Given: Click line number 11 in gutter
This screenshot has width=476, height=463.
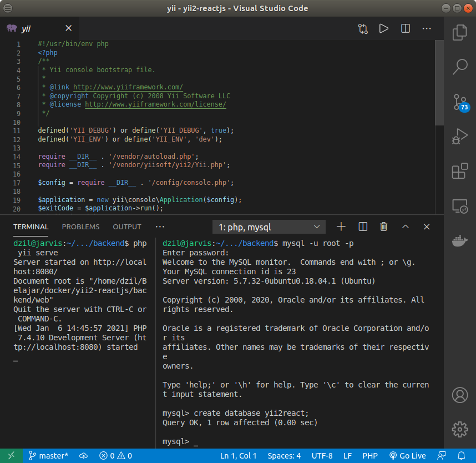Looking at the screenshot, I should click(17, 131).
